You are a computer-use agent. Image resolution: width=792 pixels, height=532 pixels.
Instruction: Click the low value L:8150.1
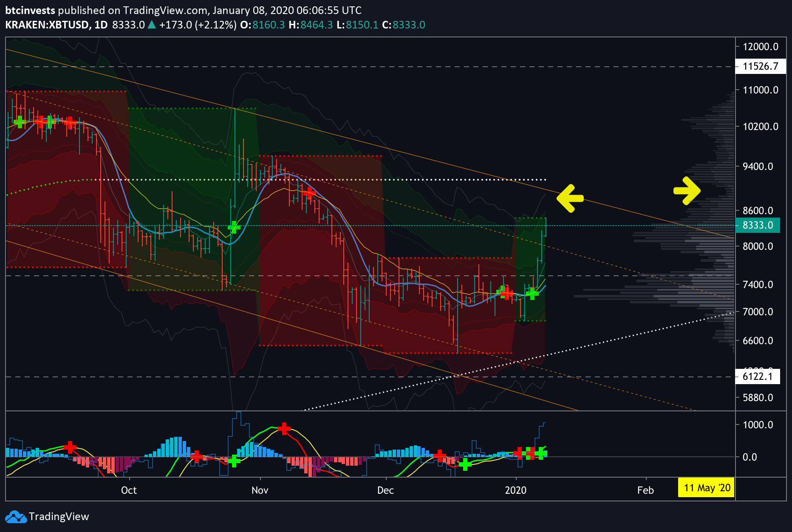pyautogui.click(x=357, y=25)
